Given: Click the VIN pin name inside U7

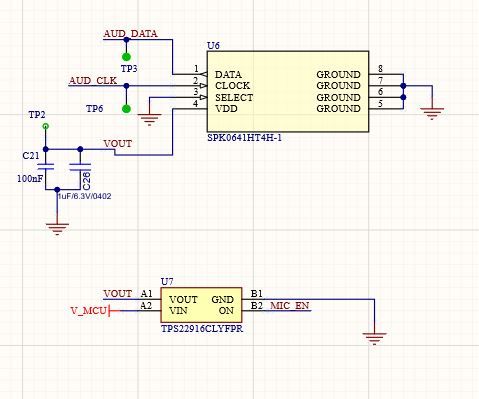Looking at the screenshot, I should [178, 311].
